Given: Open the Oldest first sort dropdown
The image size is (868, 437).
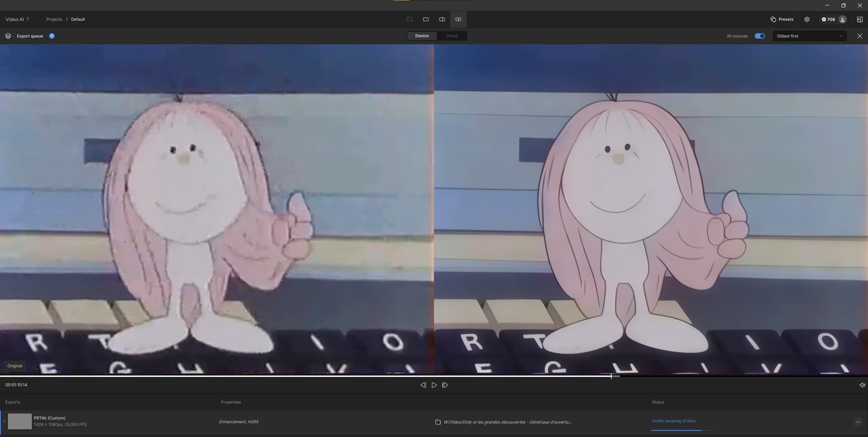Looking at the screenshot, I should 810,36.
